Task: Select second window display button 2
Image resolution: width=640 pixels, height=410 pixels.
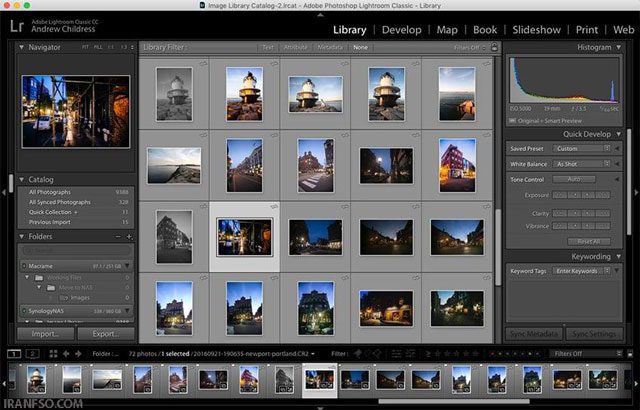Action: coord(33,354)
